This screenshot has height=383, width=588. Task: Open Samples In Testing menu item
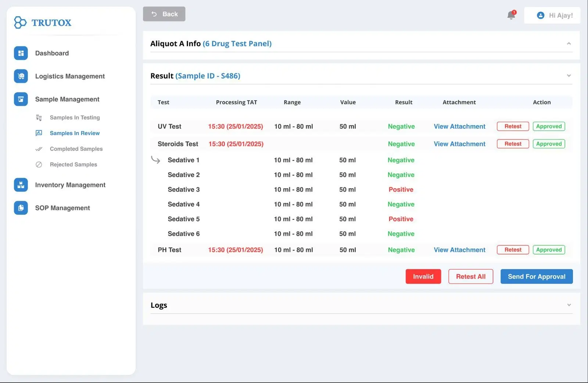(x=75, y=118)
